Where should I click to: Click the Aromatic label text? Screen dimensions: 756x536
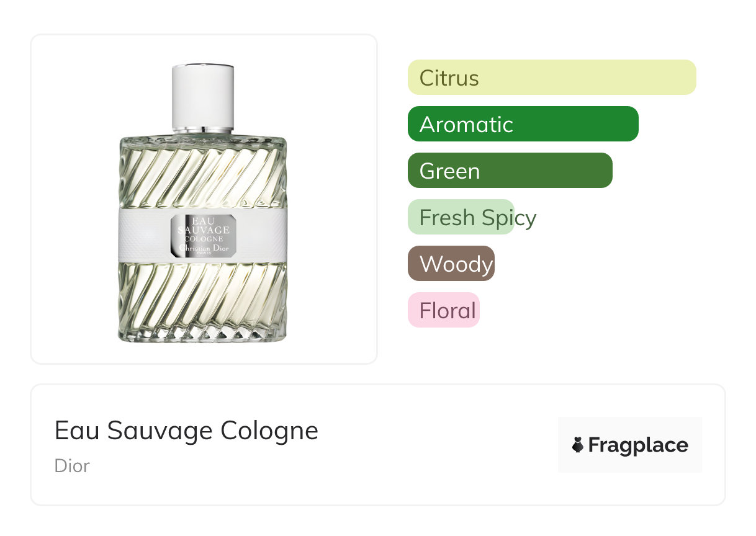point(466,125)
